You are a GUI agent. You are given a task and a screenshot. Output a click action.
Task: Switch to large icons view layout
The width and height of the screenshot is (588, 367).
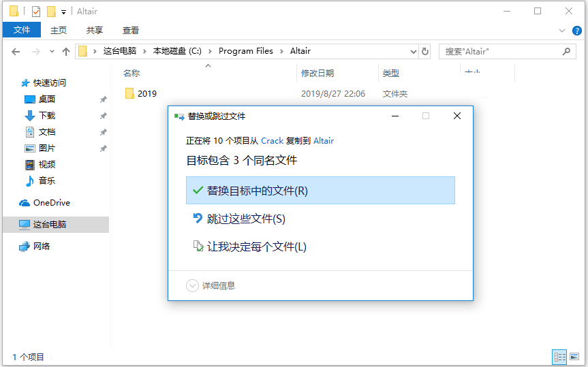(574, 357)
